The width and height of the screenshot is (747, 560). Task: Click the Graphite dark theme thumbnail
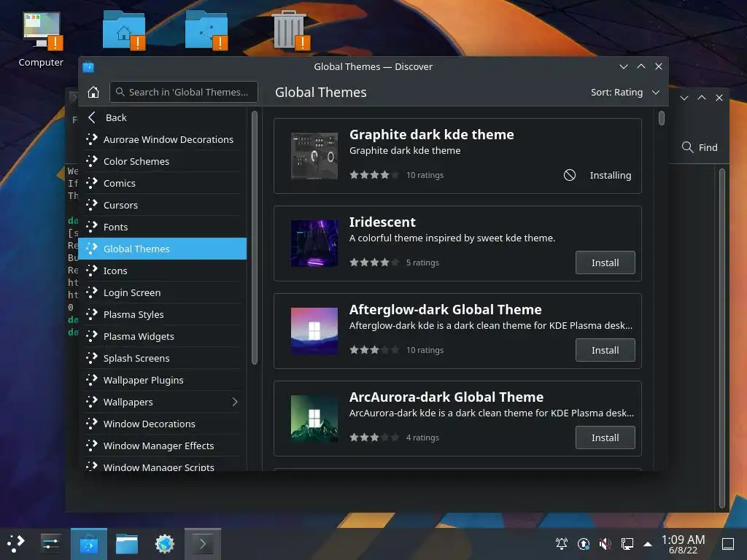(x=314, y=156)
